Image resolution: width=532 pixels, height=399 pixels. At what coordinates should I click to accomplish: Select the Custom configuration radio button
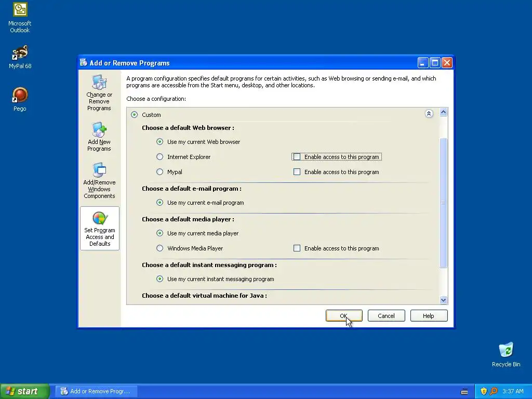(135, 115)
